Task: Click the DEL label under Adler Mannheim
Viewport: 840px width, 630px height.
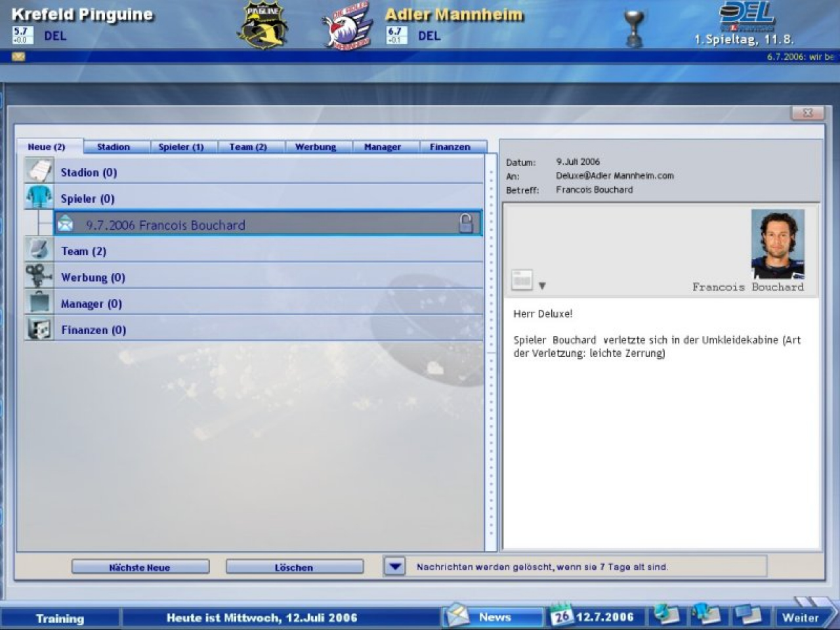Action: (x=429, y=36)
